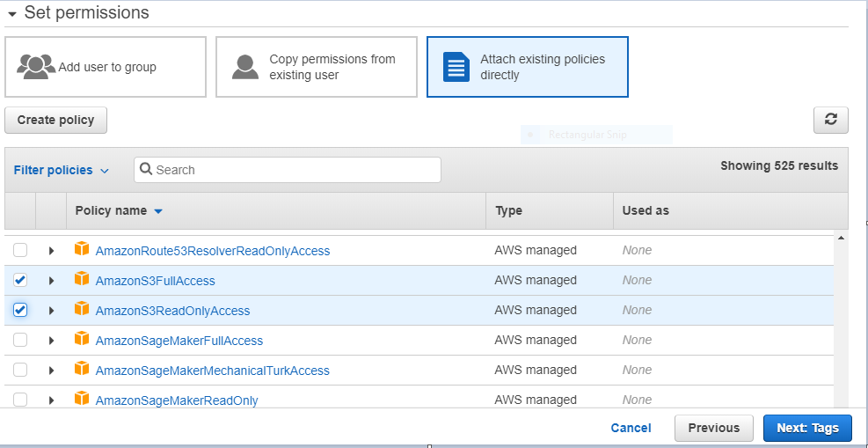Uncheck the AmazonS3ReadOnlyAccess checkbox
This screenshot has width=868, height=448.
[20, 310]
